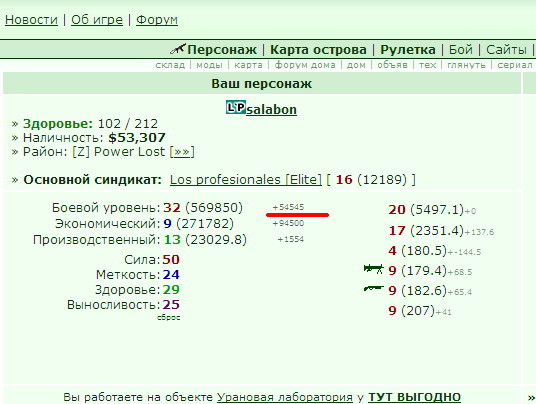Open the склад submenu link
The width and height of the screenshot is (536, 404).
(x=170, y=65)
